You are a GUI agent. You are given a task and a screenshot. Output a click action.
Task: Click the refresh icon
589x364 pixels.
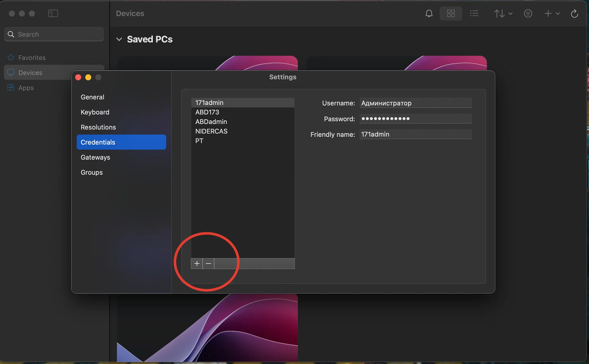tap(574, 14)
